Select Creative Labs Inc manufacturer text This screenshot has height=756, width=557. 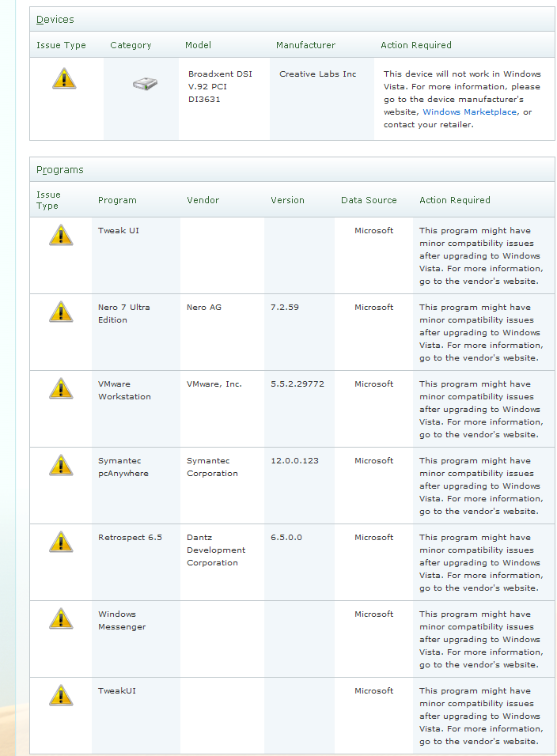point(318,74)
